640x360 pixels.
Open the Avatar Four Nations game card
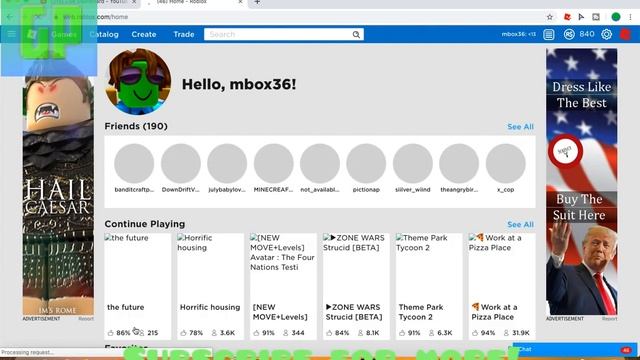point(283,286)
